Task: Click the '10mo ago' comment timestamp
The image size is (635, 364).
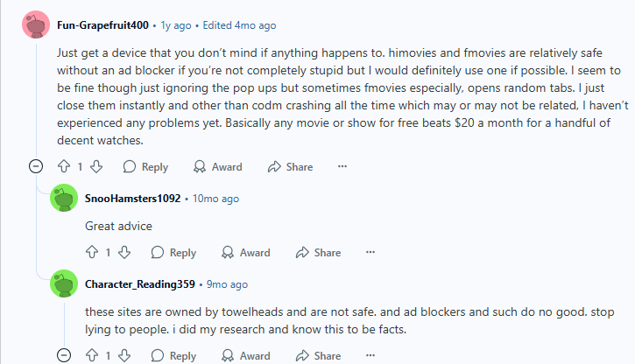Action: pos(215,199)
